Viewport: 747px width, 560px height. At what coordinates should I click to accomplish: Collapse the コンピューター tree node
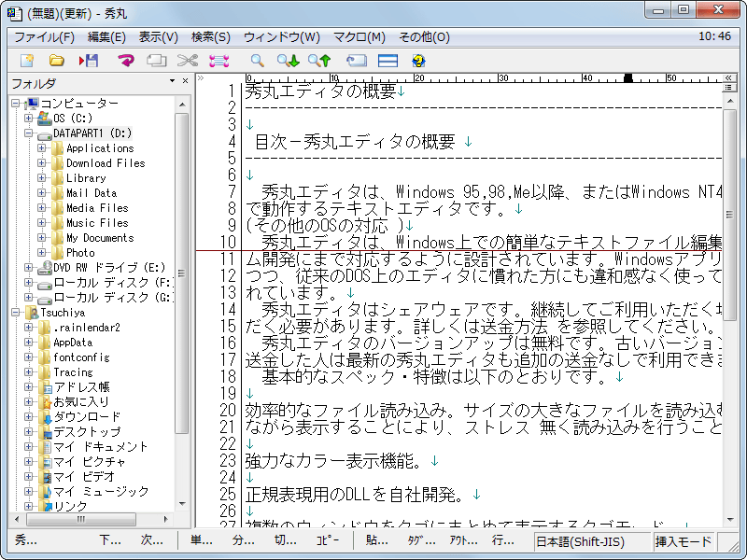click(x=16, y=104)
